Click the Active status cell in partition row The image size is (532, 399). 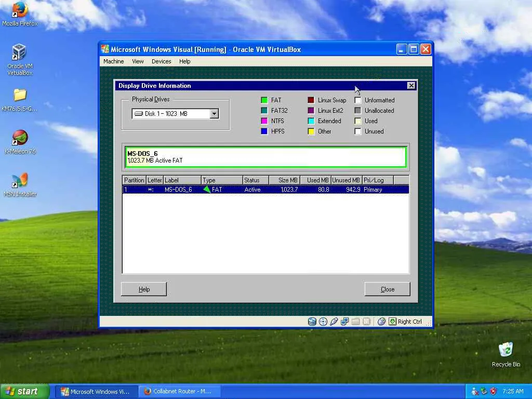[252, 190]
